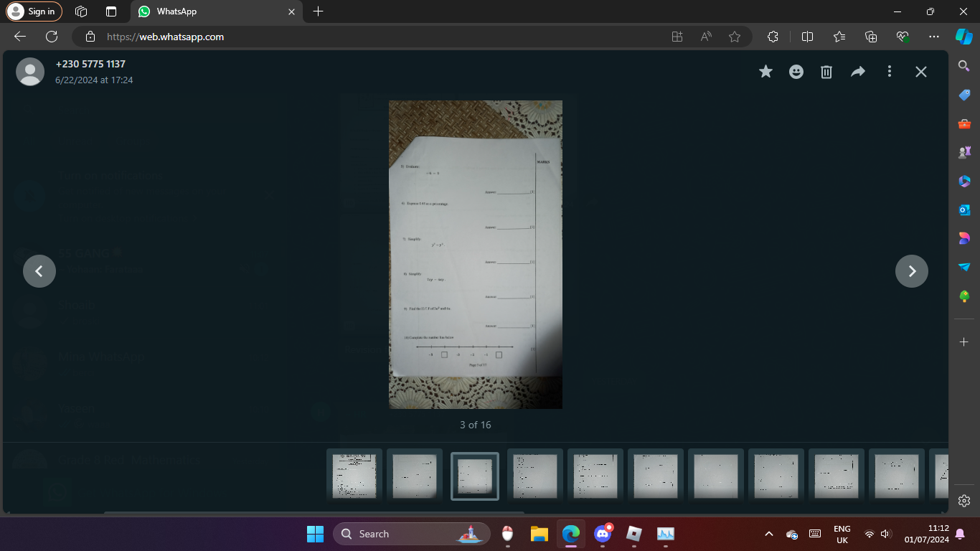980x551 pixels.
Task: Open the notification center bell
Action: [x=960, y=534]
